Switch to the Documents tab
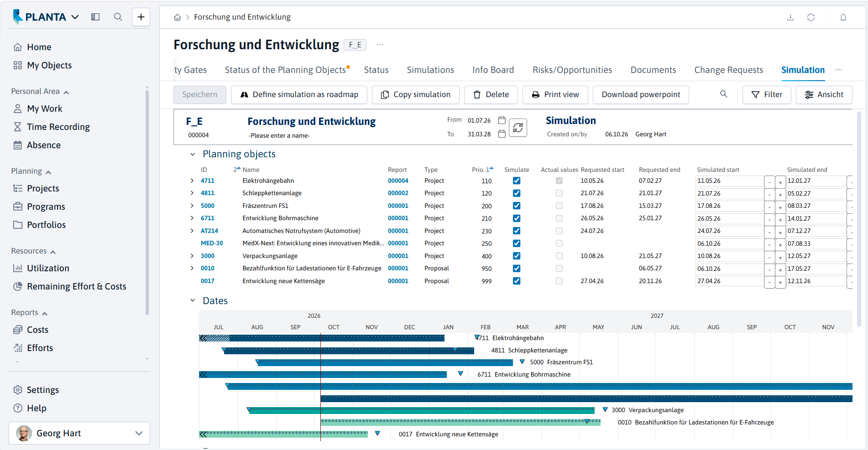This screenshot has height=450, width=868. 653,70
